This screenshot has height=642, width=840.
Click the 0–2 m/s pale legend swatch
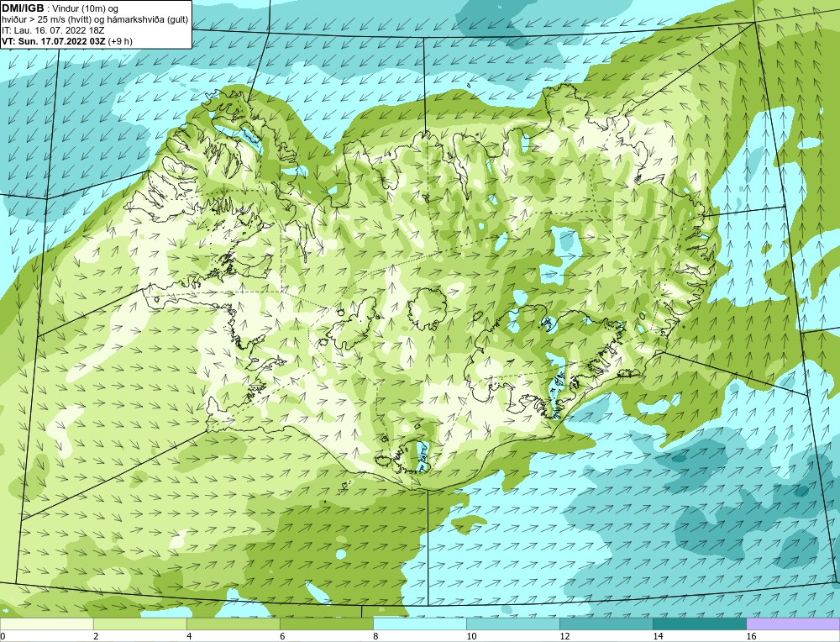point(46,624)
